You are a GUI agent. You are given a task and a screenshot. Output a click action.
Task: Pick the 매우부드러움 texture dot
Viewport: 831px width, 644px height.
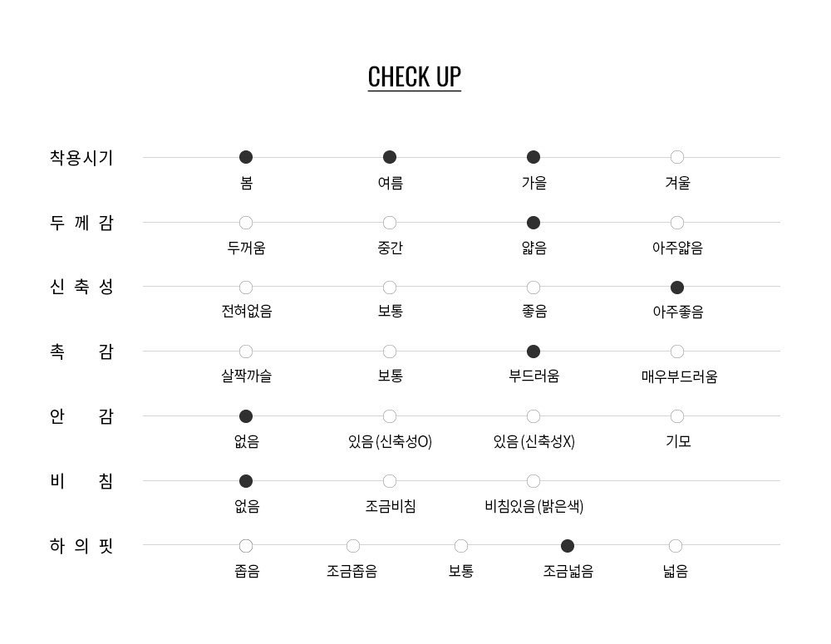pyautogui.click(x=677, y=351)
